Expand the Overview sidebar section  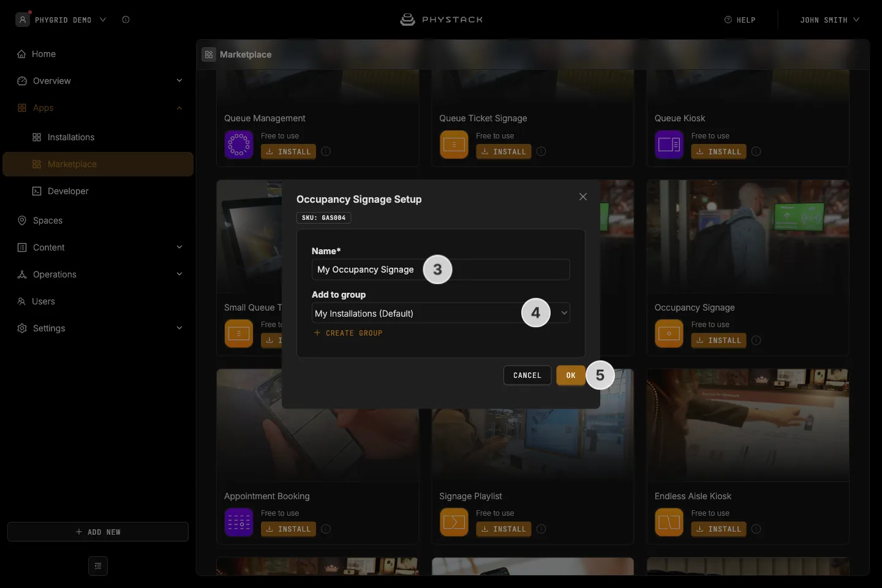coord(179,81)
